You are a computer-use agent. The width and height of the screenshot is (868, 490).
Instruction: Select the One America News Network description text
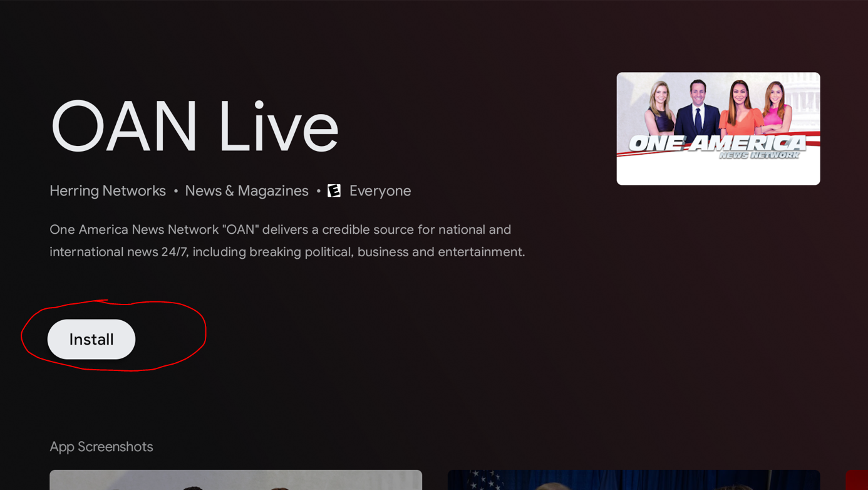coord(287,241)
